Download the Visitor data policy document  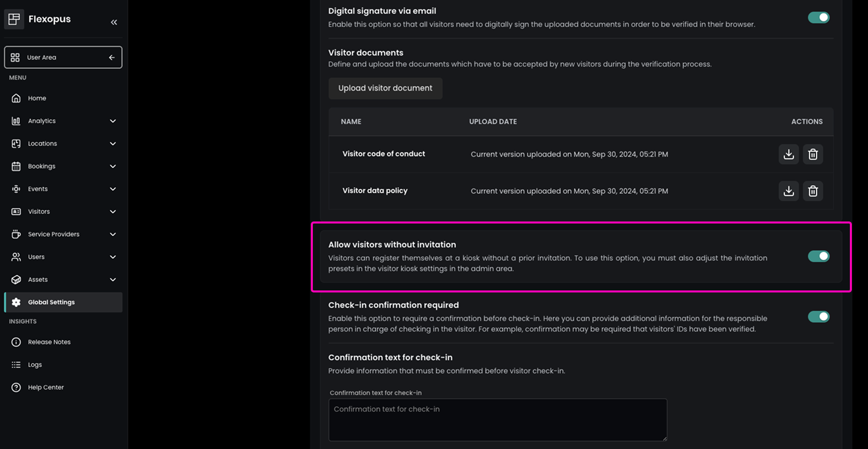click(x=788, y=191)
